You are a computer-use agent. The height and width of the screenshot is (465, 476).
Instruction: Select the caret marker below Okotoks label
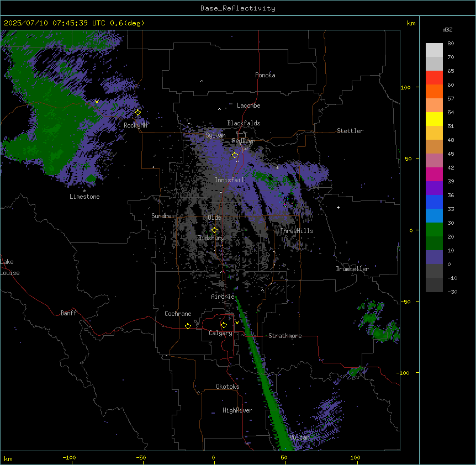(199, 393)
